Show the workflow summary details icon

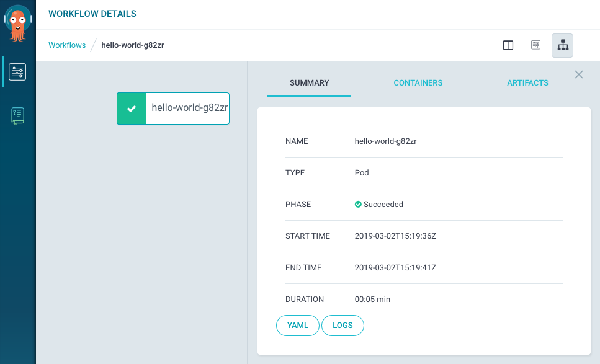535,45
